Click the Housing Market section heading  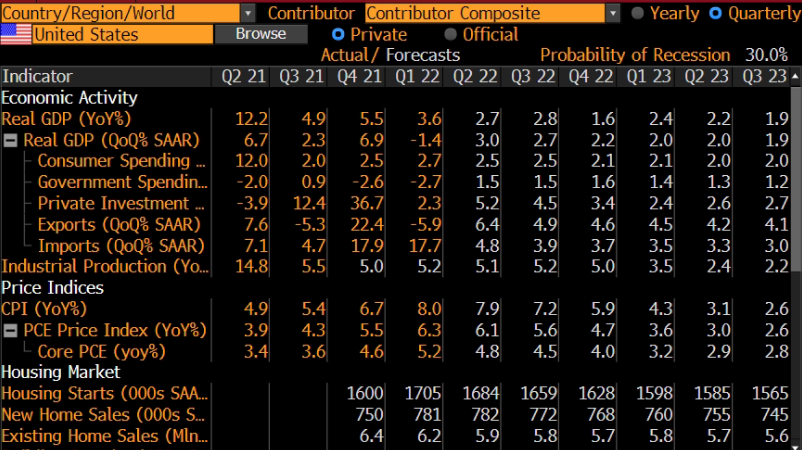point(60,372)
